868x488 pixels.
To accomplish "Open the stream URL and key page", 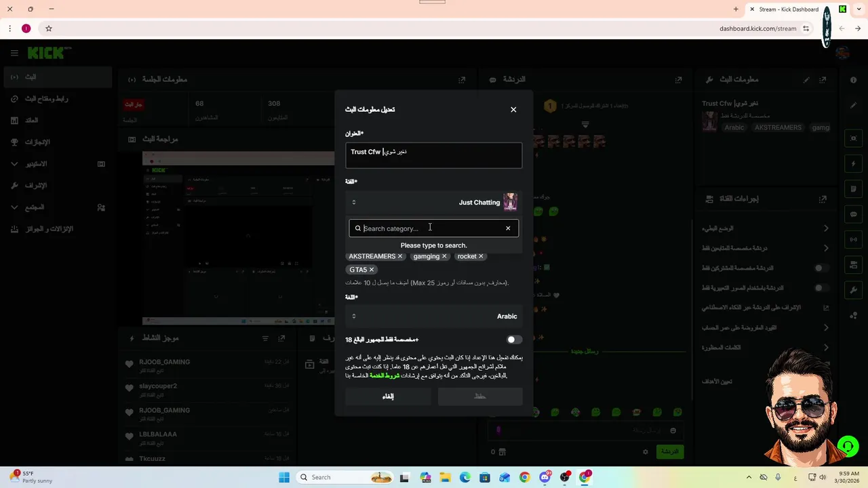I will coord(56,99).
